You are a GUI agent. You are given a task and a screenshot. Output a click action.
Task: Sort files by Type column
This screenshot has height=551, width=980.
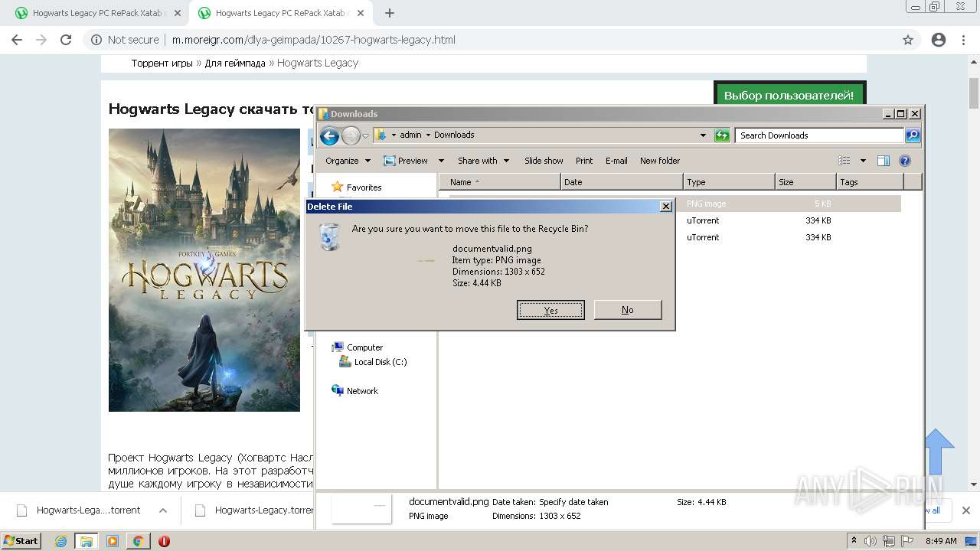tap(729, 182)
